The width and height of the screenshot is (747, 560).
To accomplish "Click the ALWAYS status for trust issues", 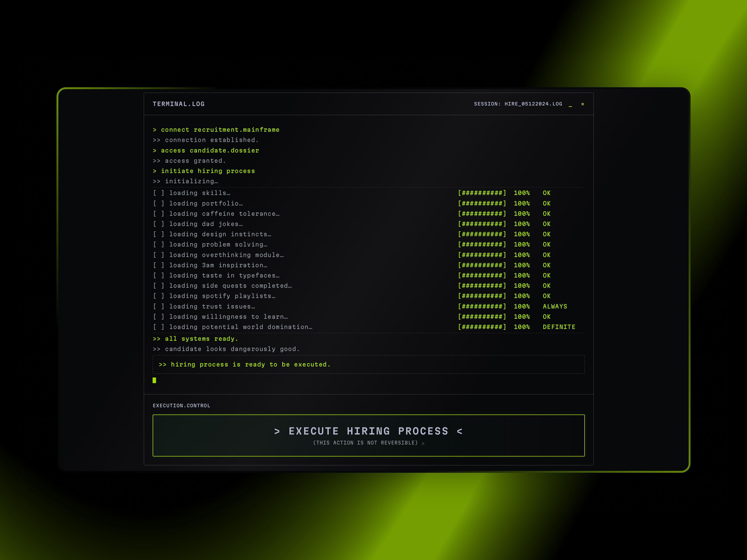I will click(555, 307).
